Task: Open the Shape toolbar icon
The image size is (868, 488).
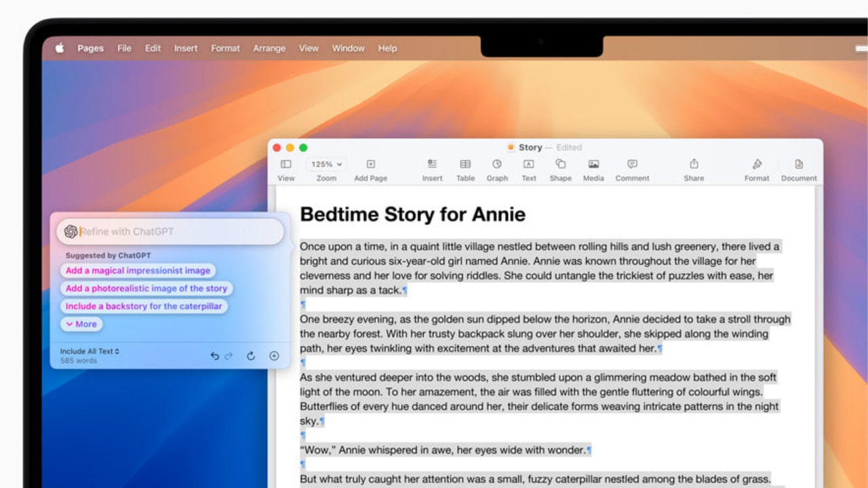Action: pyautogui.click(x=560, y=164)
